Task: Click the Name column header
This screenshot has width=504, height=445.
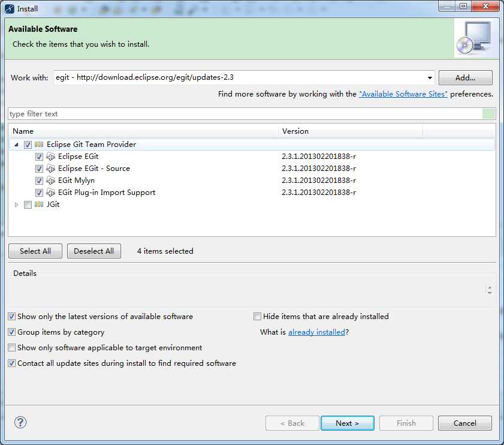Action: pos(144,131)
